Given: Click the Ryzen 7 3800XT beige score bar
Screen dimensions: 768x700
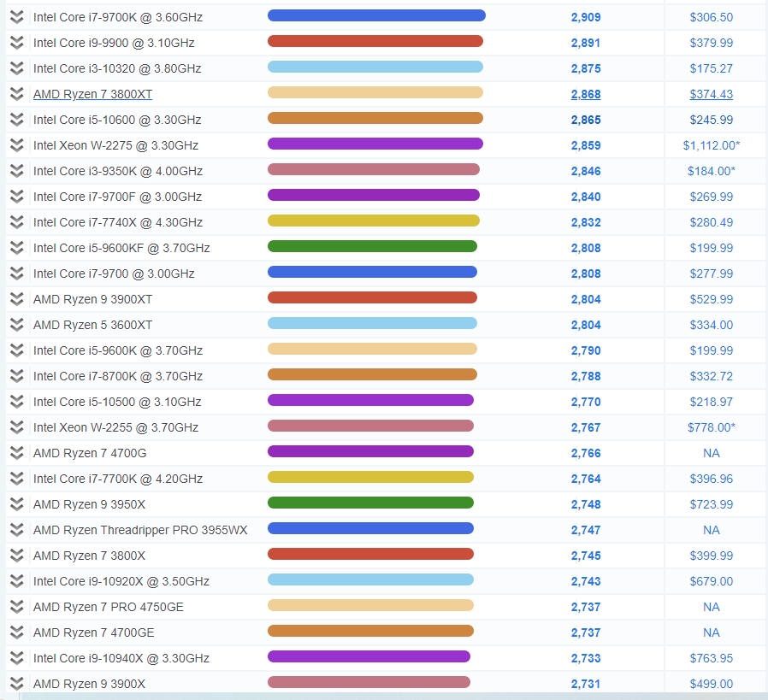Looking at the screenshot, I should pyautogui.click(x=375, y=92).
